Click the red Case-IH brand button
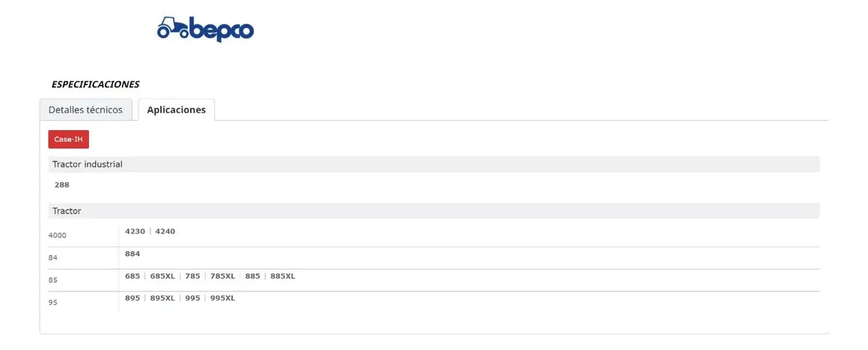Screen dimensions: 868x350 [69, 139]
